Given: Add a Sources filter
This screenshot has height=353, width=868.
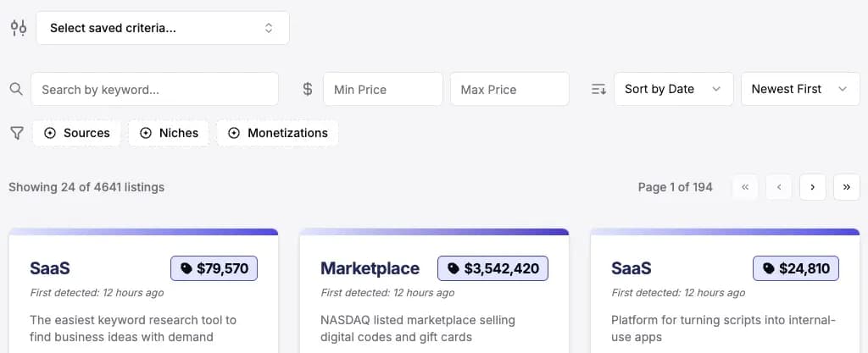Looking at the screenshot, I should click(x=76, y=133).
